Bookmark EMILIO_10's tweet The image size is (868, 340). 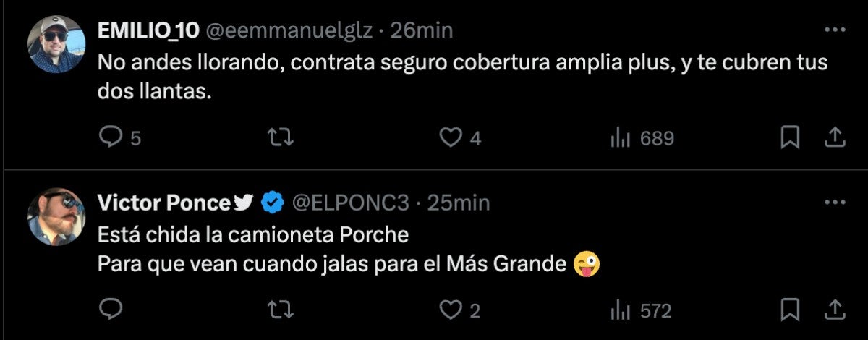790,137
